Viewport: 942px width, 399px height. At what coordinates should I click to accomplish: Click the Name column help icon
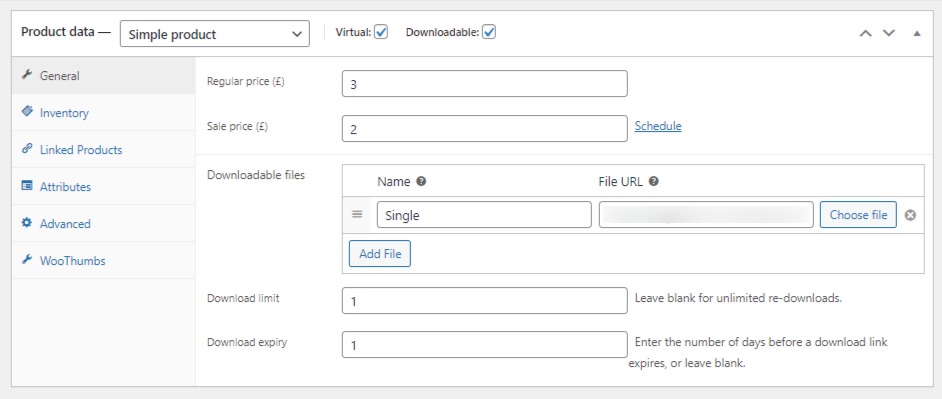click(421, 181)
